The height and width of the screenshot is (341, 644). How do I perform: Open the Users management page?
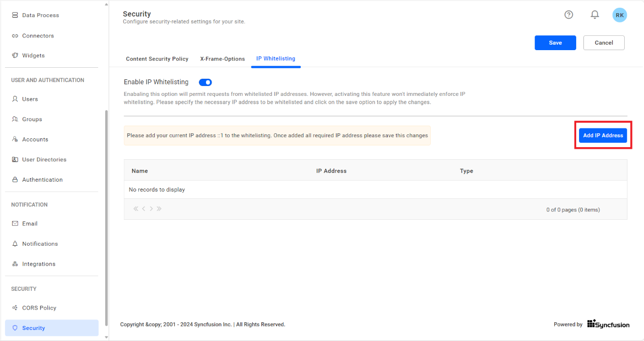click(x=30, y=99)
